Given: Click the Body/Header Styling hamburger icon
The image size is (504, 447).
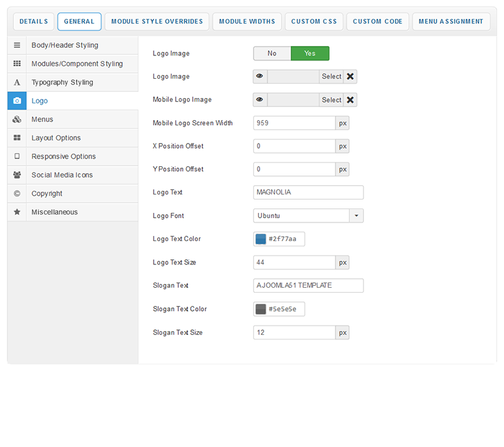Looking at the screenshot, I should click(17, 45).
